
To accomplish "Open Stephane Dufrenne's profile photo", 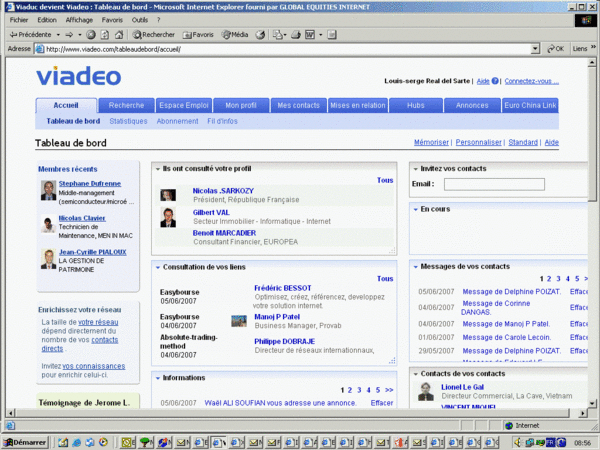I will click(x=48, y=190).
